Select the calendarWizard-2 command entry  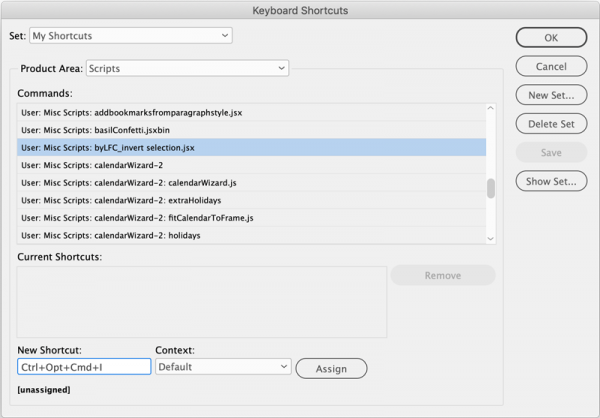92,165
